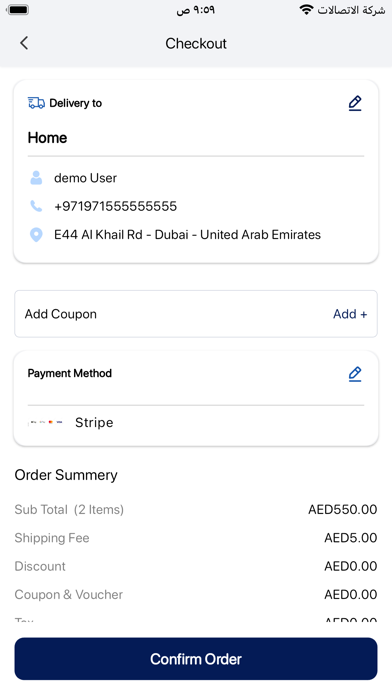
Task: Tap the Wi-Fi status icon
Action: click(306, 10)
